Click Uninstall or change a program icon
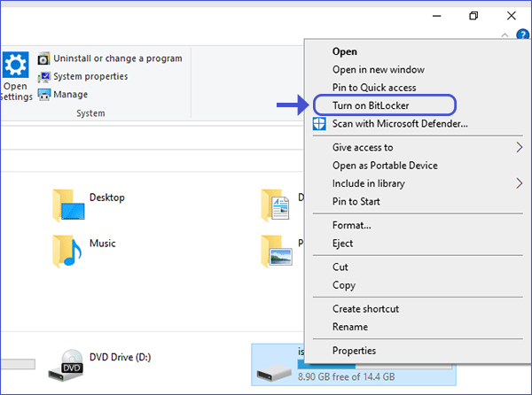Screen dimensions: 532x395 pos(43,58)
